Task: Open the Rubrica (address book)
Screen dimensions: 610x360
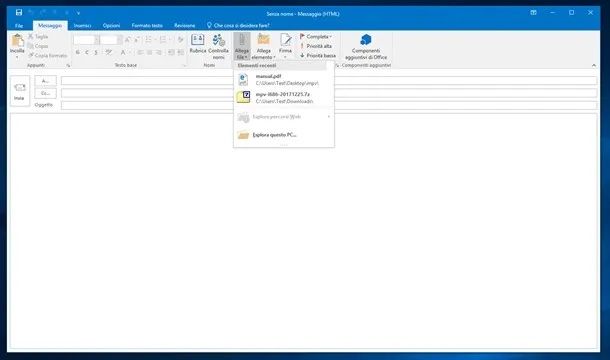Action: tap(198, 44)
